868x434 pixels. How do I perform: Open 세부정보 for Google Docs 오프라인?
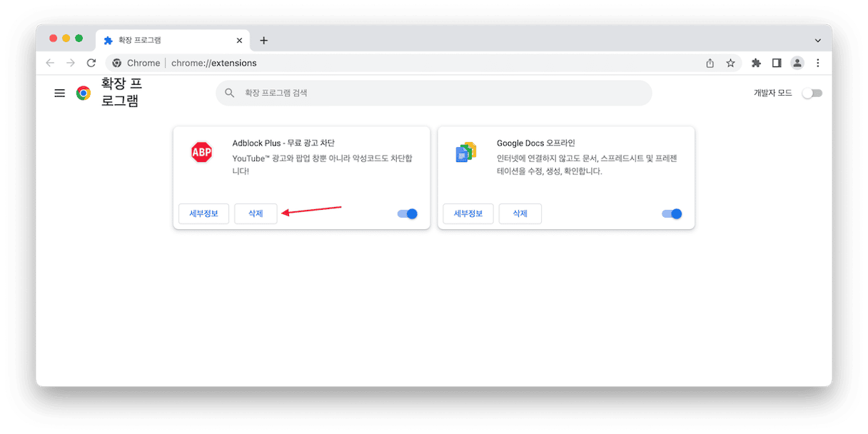click(x=468, y=213)
